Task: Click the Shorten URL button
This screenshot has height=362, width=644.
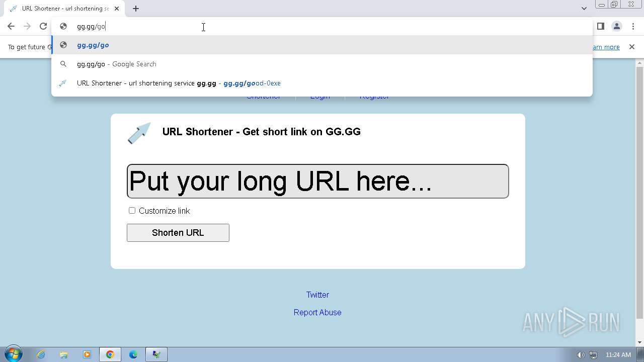Action: point(178,233)
